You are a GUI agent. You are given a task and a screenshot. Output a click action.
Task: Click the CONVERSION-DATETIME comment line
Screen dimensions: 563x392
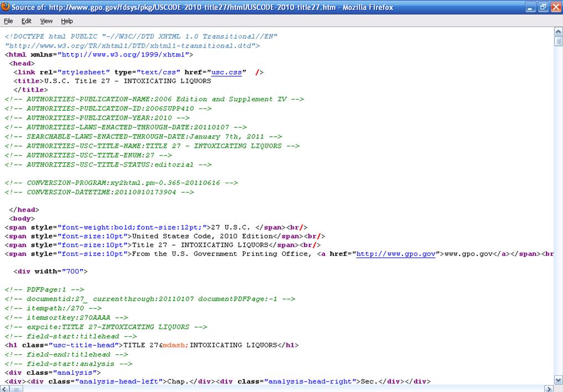[x=100, y=192]
